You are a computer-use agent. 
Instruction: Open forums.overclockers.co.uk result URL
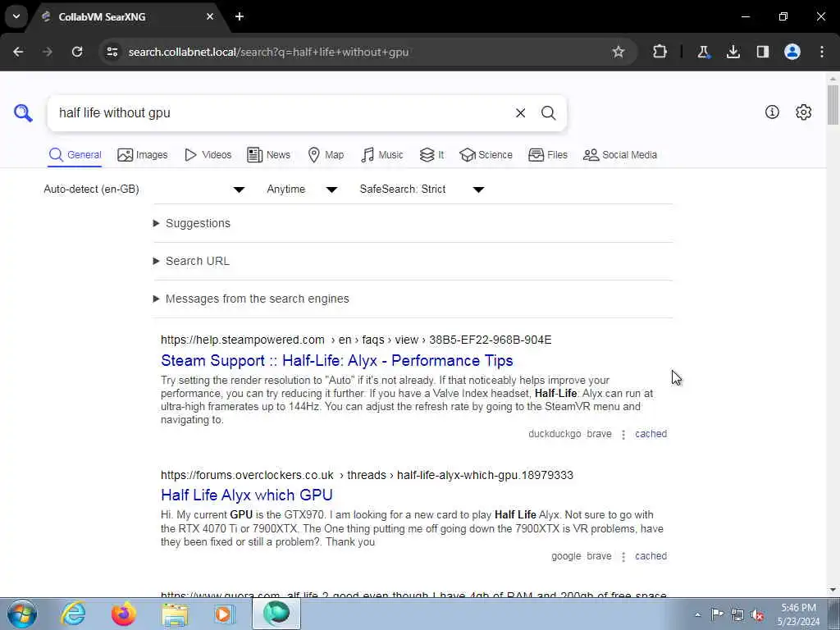click(x=367, y=475)
